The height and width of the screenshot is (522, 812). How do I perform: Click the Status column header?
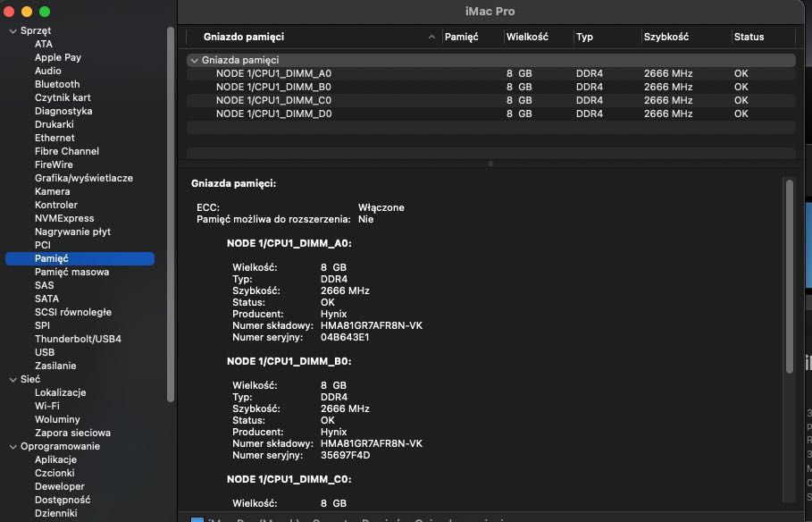click(x=749, y=37)
